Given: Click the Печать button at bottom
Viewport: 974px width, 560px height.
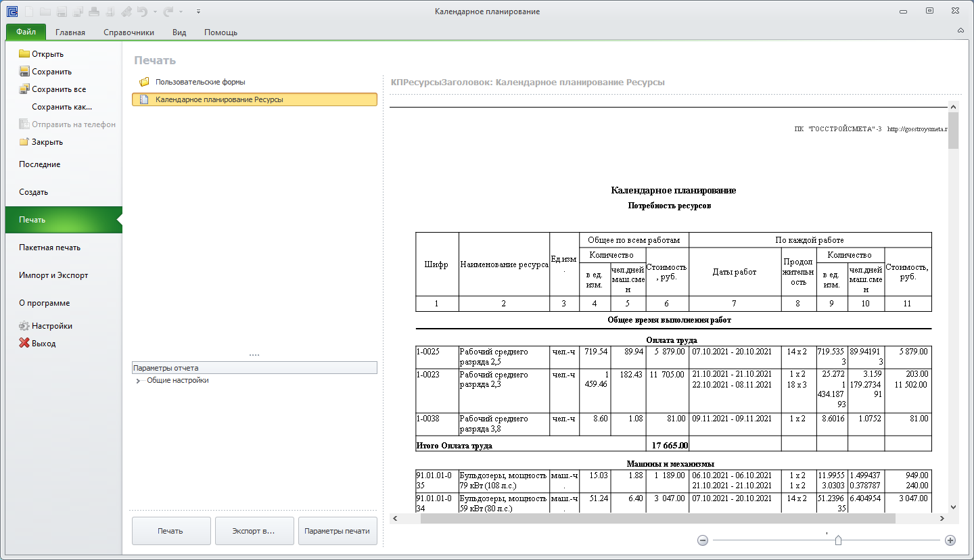Looking at the screenshot, I should pos(170,531).
